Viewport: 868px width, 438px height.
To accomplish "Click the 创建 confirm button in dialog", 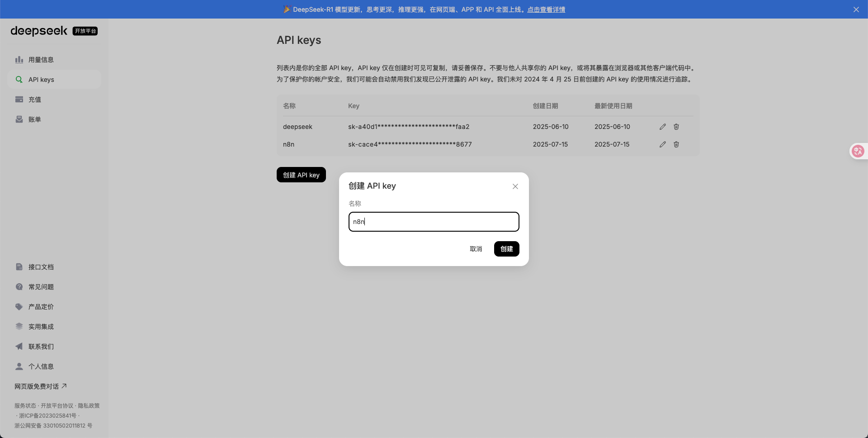I will [506, 249].
